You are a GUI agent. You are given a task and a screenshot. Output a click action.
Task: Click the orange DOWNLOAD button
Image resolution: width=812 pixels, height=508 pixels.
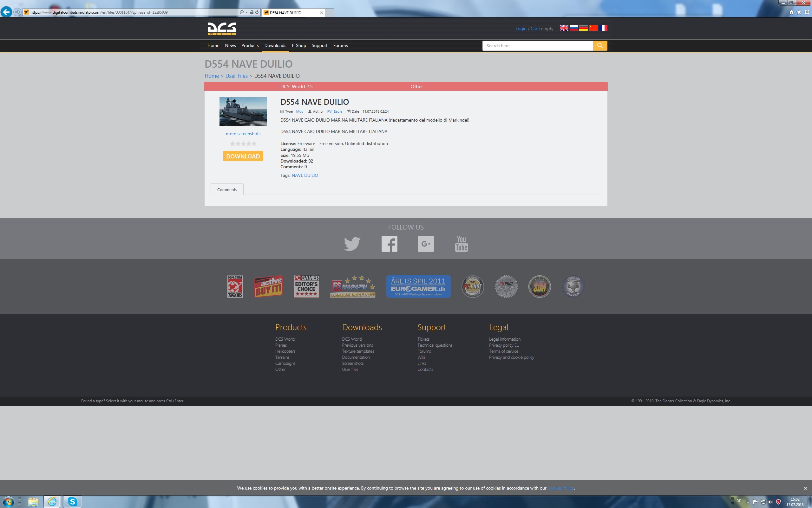[243, 156]
